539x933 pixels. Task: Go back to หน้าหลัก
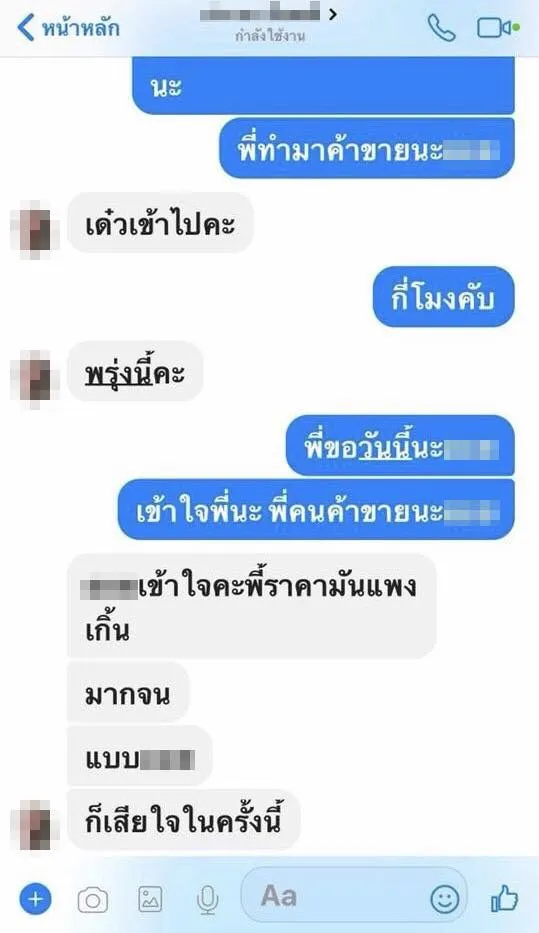coord(68,27)
